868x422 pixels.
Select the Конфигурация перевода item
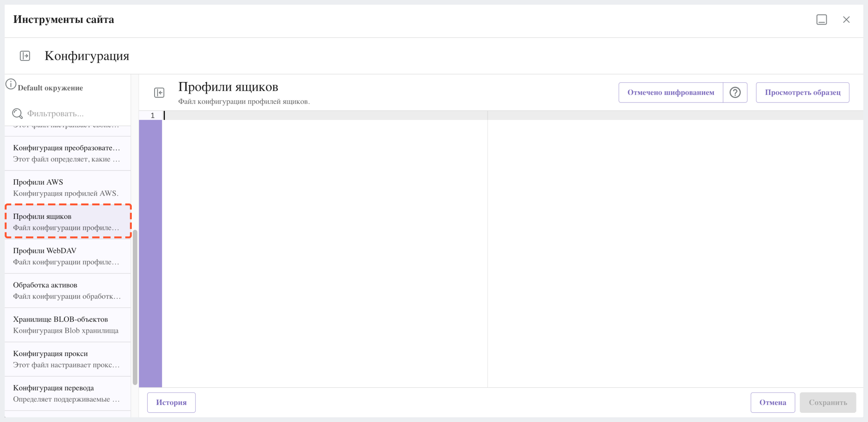68,394
